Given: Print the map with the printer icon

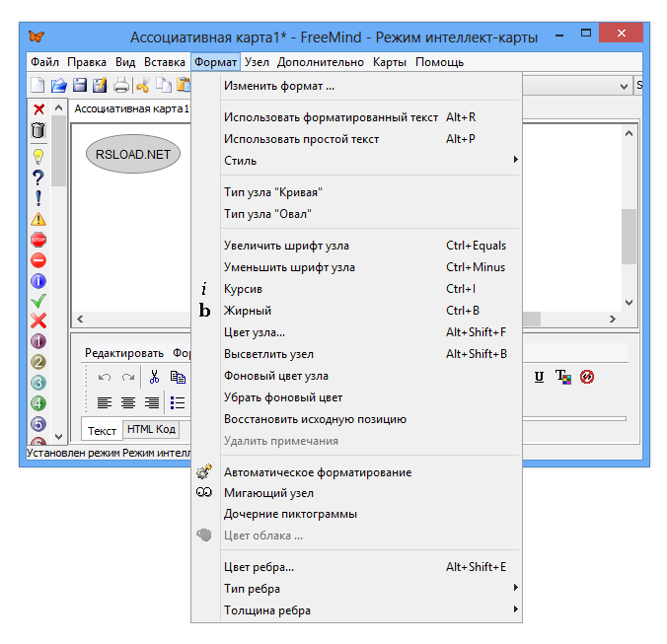Looking at the screenshot, I should click(x=121, y=85).
